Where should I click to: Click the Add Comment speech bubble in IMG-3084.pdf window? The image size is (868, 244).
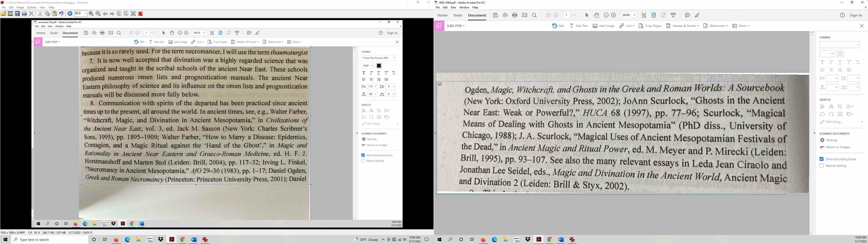(x=687, y=15)
